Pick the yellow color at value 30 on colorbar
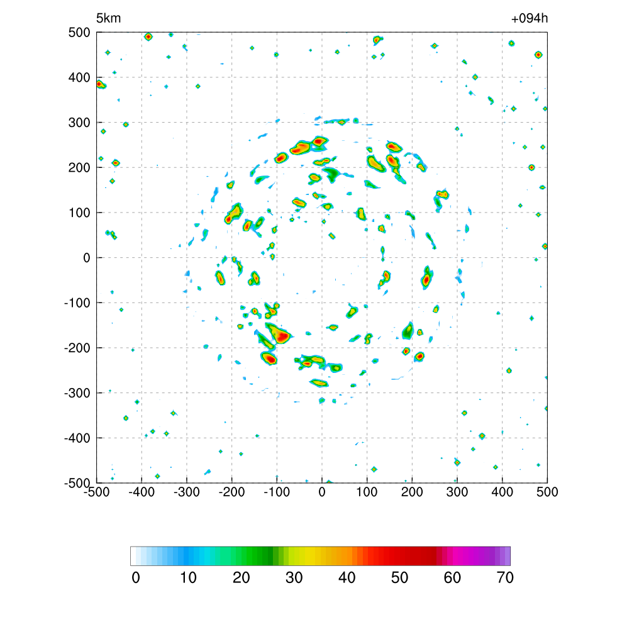644x644 pixels. click(x=292, y=556)
